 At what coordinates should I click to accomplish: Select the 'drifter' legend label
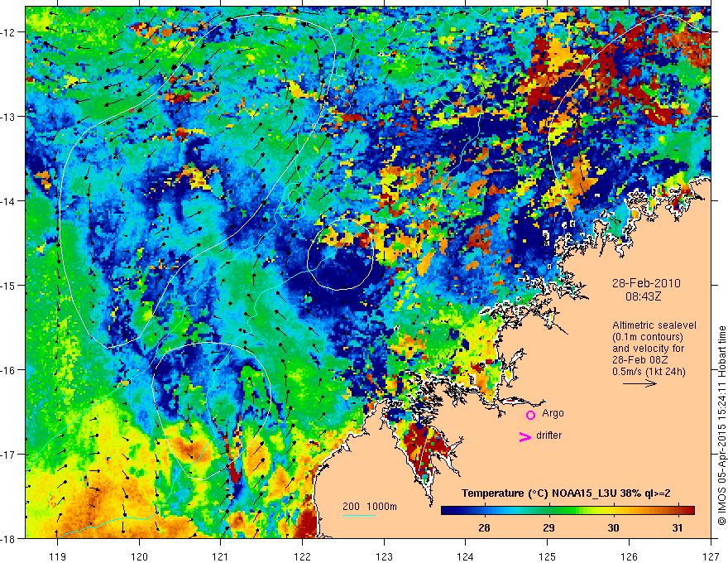coord(548,435)
